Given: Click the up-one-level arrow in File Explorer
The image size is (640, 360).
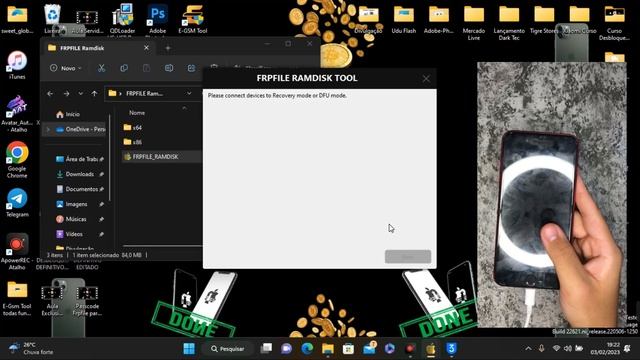Looking at the screenshot, I should click(x=94, y=93).
